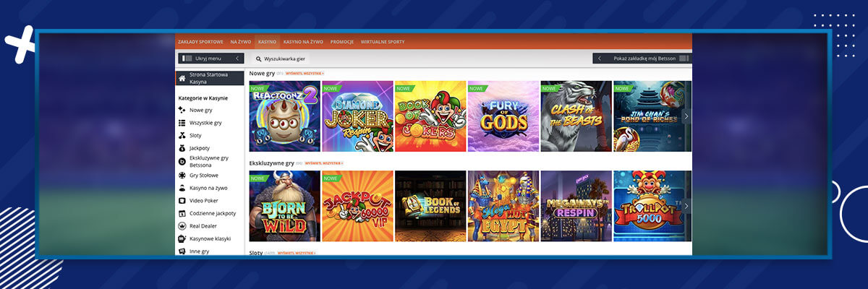Open the Diamond Joker Respin thumbnail
The width and height of the screenshot is (868, 289).
point(357,116)
